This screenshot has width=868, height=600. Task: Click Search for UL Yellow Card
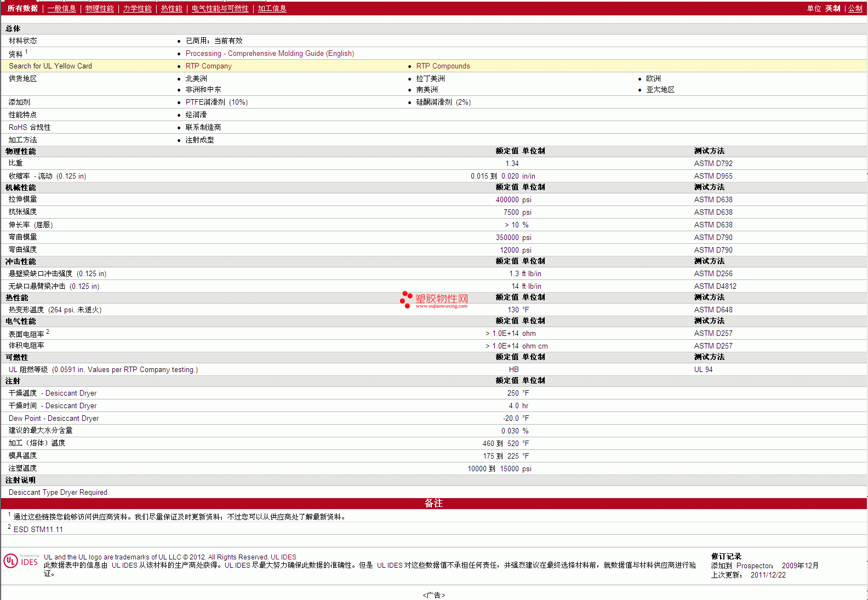(50, 66)
